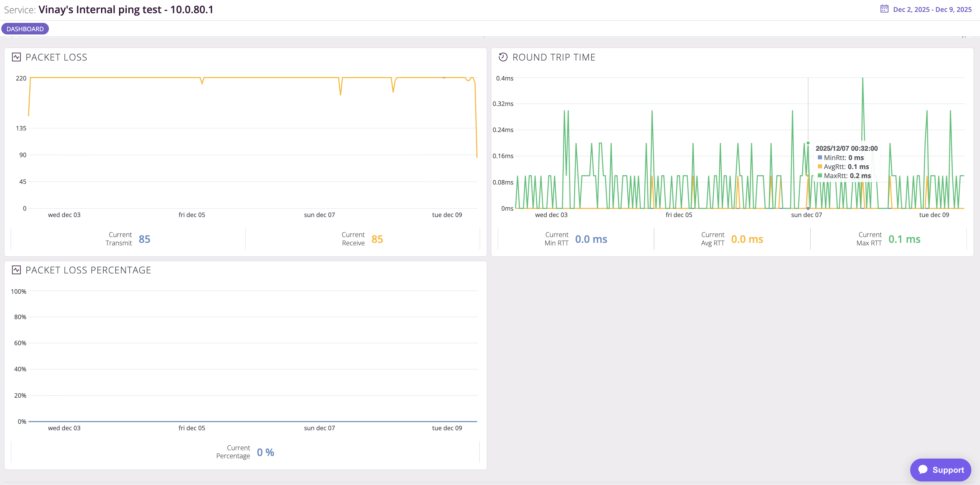Click the MaxRtt green legend swatch in tooltip
This screenshot has height=485, width=980.
point(820,176)
